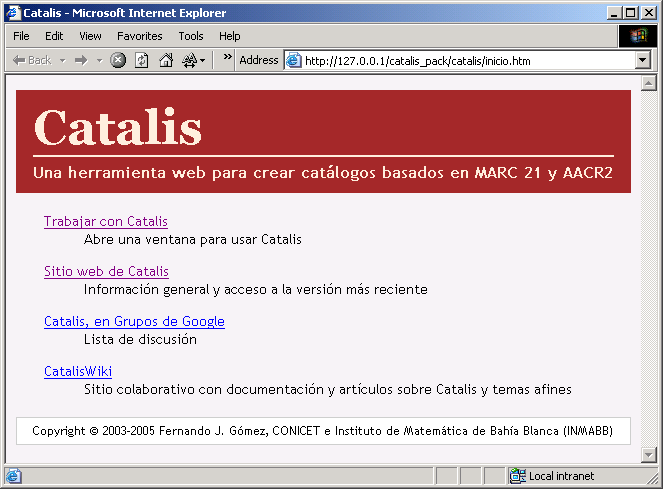Click the scrollbar down arrow
The image size is (663, 489).
648,455
